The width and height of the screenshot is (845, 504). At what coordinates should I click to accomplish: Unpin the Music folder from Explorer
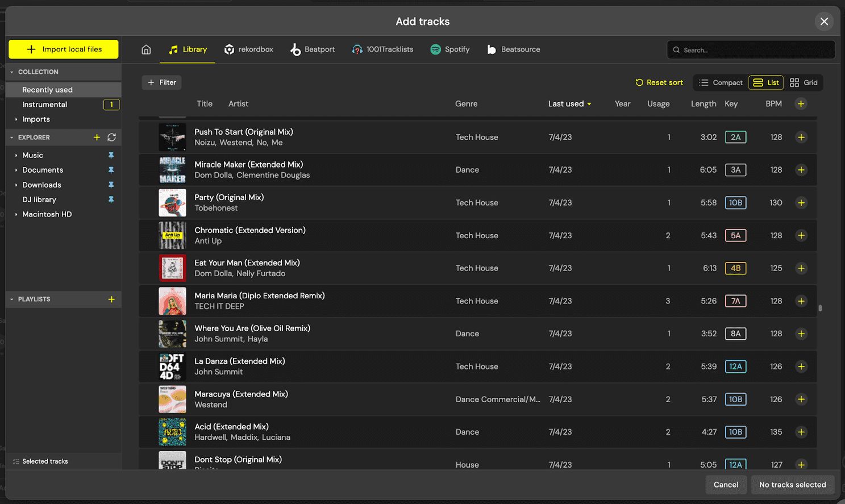pyautogui.click(x=111, y=155)
